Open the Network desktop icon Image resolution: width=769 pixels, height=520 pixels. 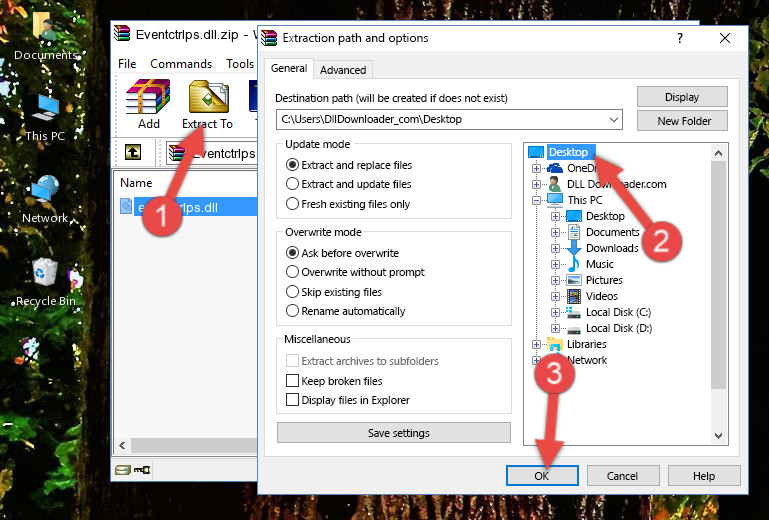coord(45,199)
